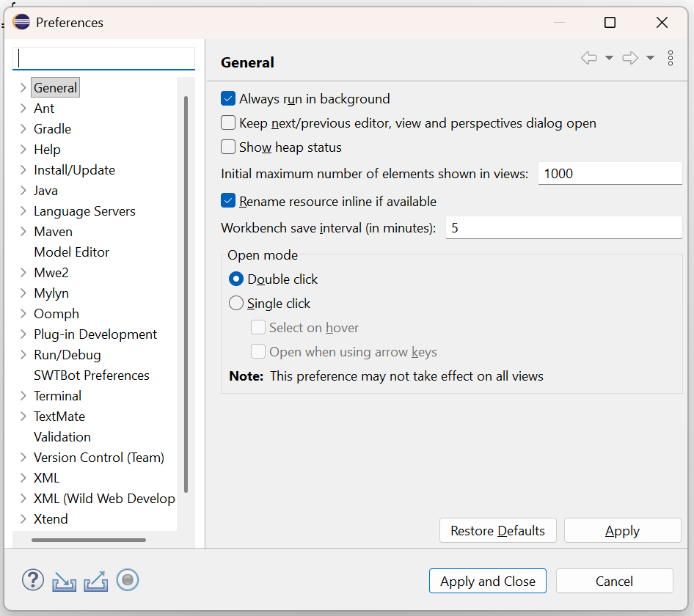
Task: Click the Back navigation arrow icon
Action: pos(589,59)
